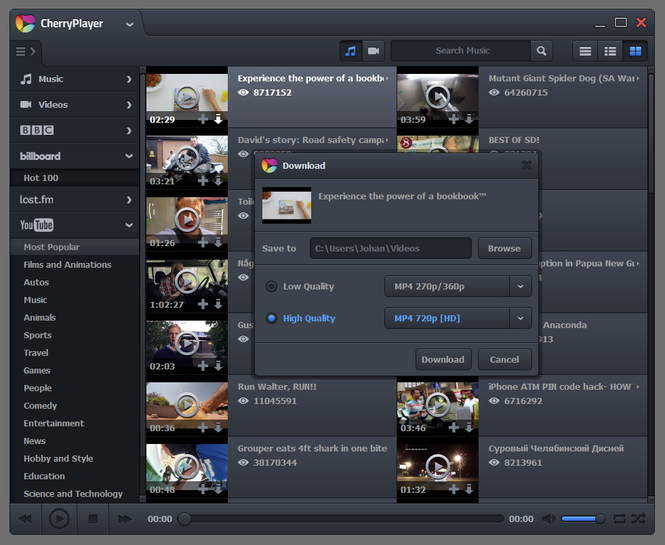The width and height of the screenshot is (665, 545).
Task: Select the detailed list view icon
Action: pos(610,51)
